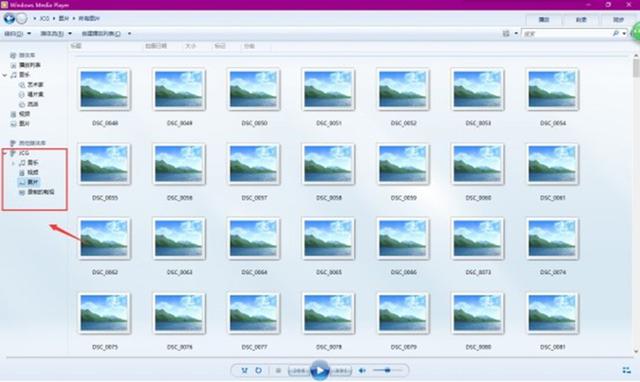Switch to Now Playing mode icon
This screenshot has width=640, height=382.
coord(626,370)
